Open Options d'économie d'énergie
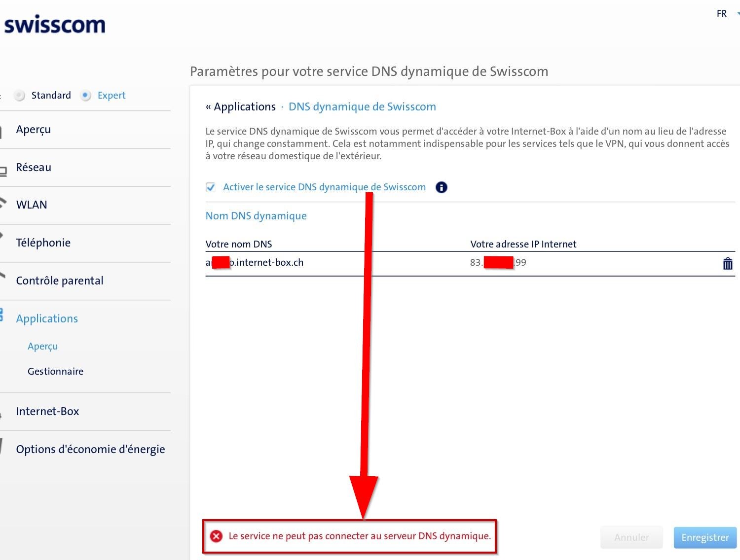Image resolution: width=740 pixels, height=560 pixels. click(x=90, y=450)
